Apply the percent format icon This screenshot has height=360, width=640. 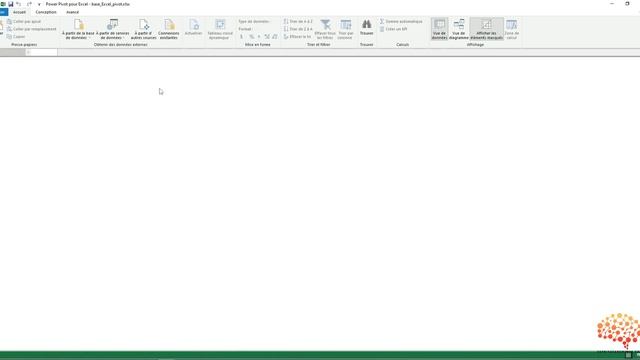click(x=251, y=37)
